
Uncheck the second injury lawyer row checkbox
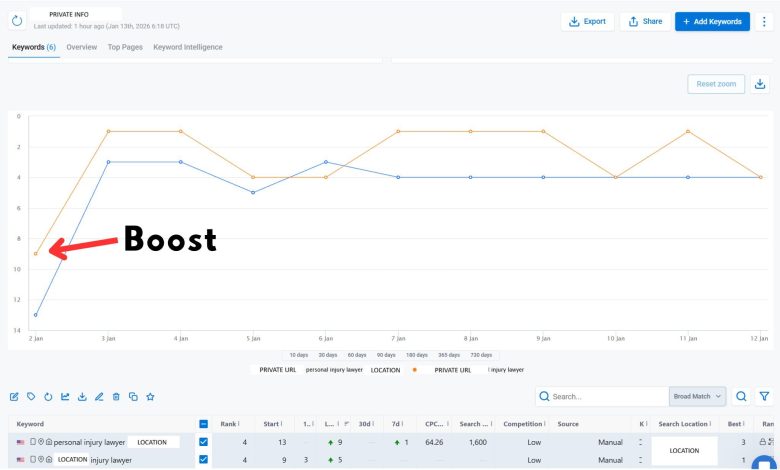point(203,460)
